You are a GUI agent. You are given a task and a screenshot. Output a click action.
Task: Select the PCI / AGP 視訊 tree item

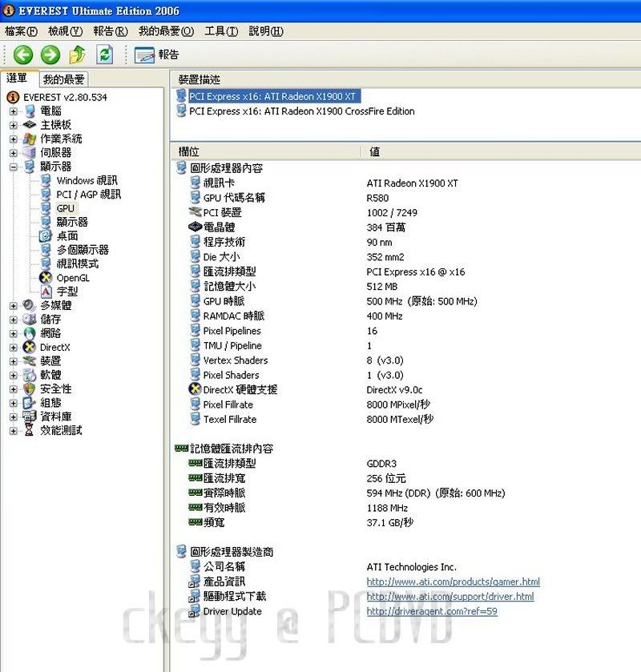point(89,195)
